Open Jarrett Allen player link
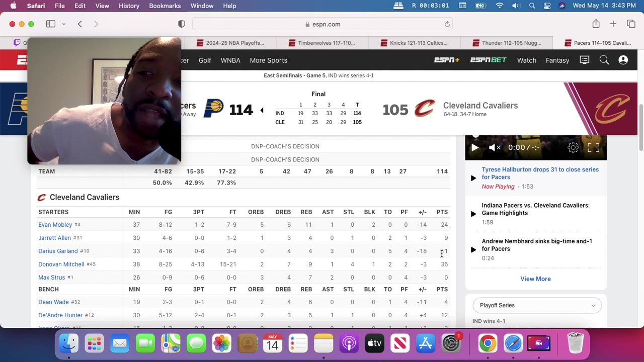644x362 pixels. coord(54,238)
